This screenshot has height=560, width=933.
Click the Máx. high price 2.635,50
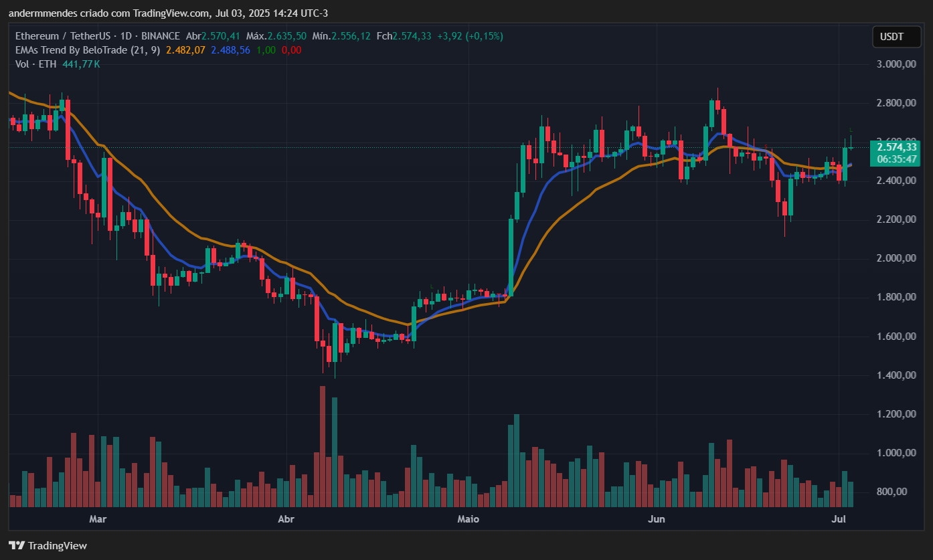point(286,36)
